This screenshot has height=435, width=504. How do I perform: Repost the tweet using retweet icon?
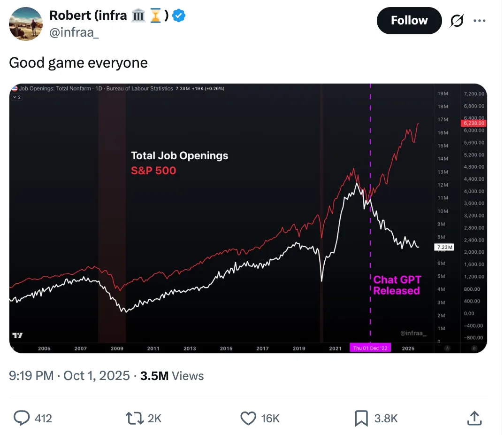click(x=134, y=418)
